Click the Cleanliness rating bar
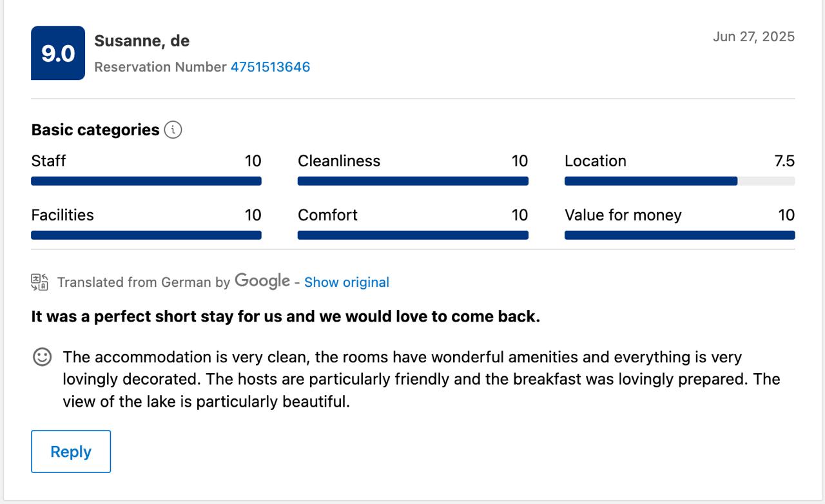Image resolution: width=825 pixels, height=504 pixels. [x=413, y=181]
